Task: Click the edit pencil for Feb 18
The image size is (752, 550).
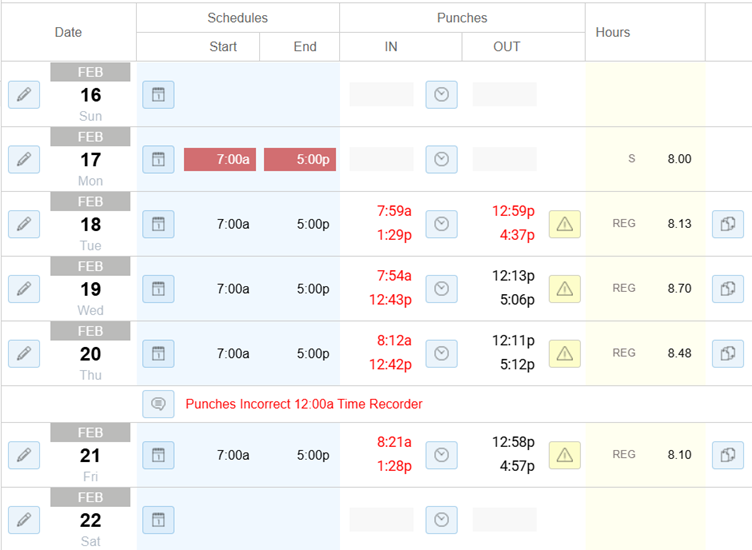Action: (x=24, y=224)
